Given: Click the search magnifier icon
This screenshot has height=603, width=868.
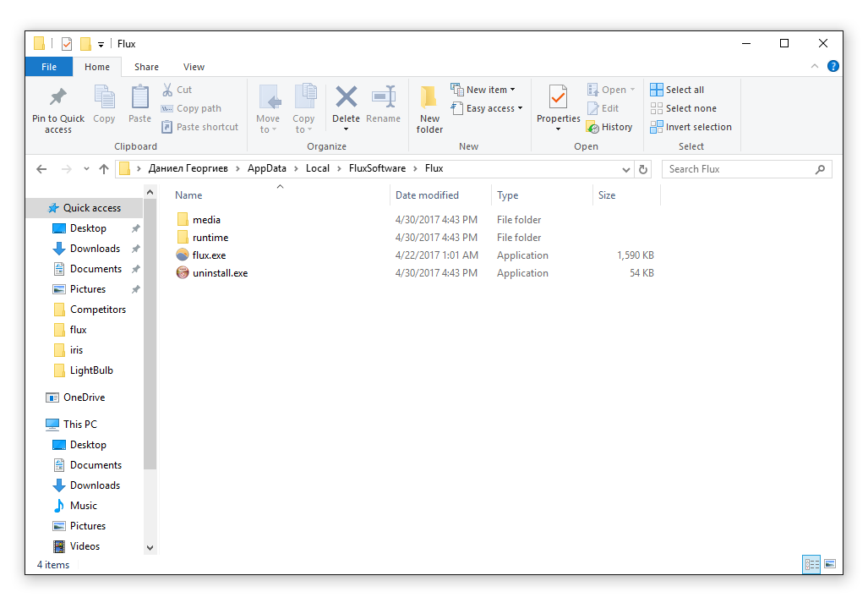Looking at the screenshot, I should (x=820, y=169).
